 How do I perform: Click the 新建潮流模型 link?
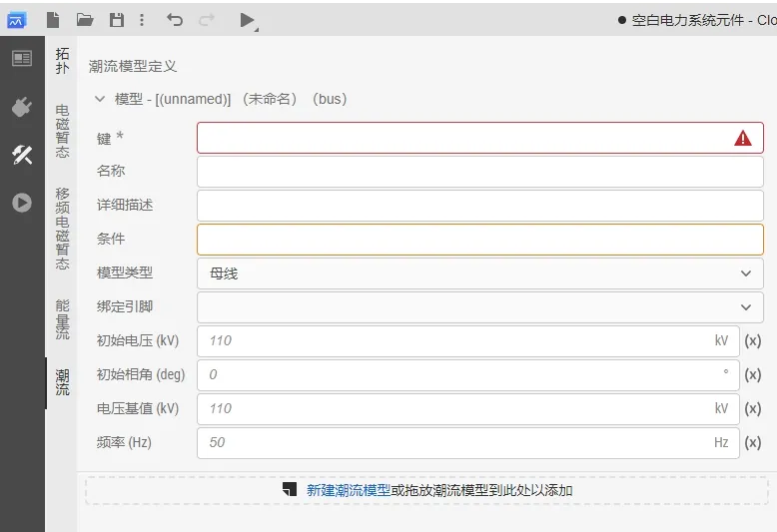pyautogui.click(x=349, y=490)
